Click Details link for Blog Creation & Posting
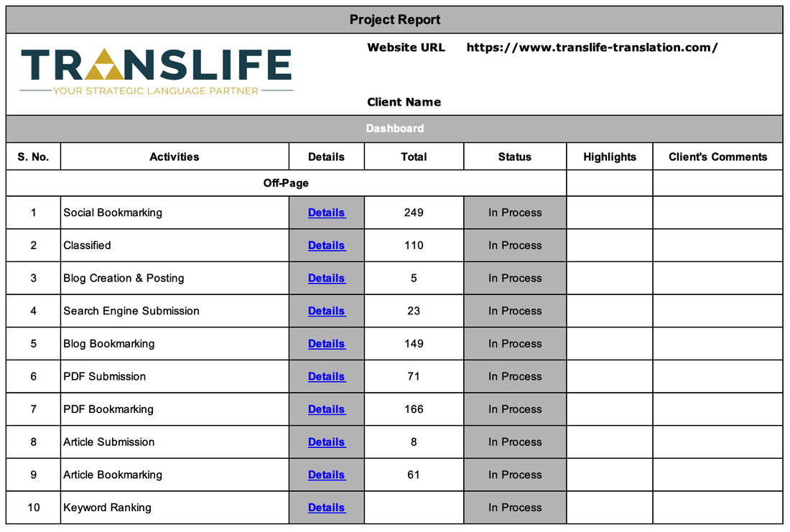 (326, 279)
